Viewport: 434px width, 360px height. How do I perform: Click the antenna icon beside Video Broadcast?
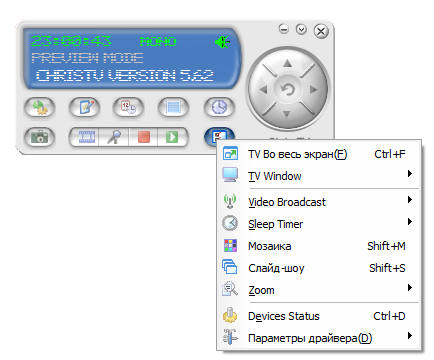point(230,202)
